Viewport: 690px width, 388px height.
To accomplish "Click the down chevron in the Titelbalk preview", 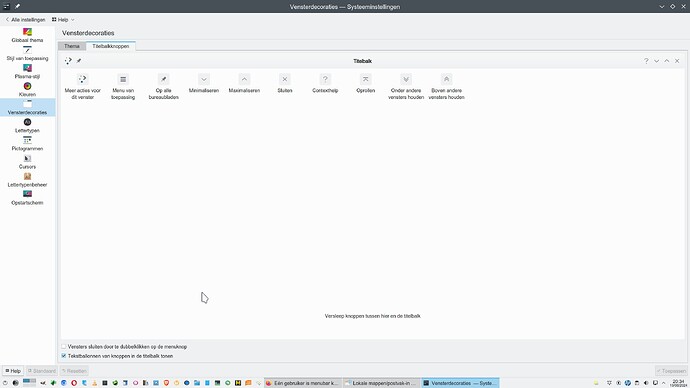I will [x=657, y=61].
